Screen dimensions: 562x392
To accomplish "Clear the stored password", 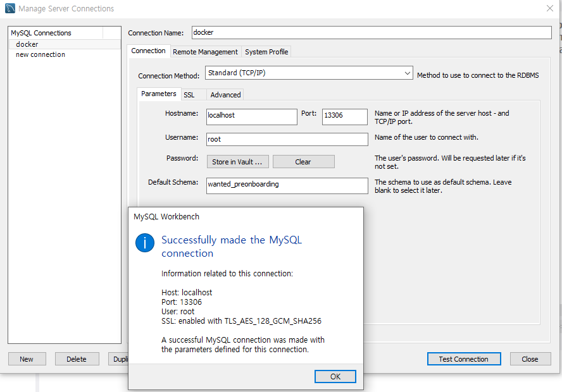I will (x=303, y=162).
